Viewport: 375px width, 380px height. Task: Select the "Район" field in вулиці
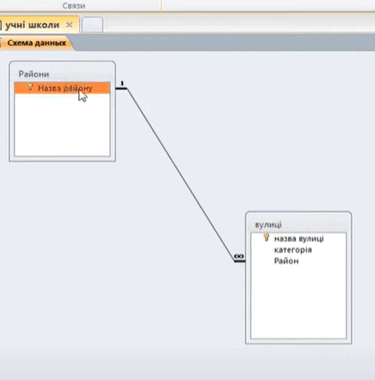(x=286, y=261)
